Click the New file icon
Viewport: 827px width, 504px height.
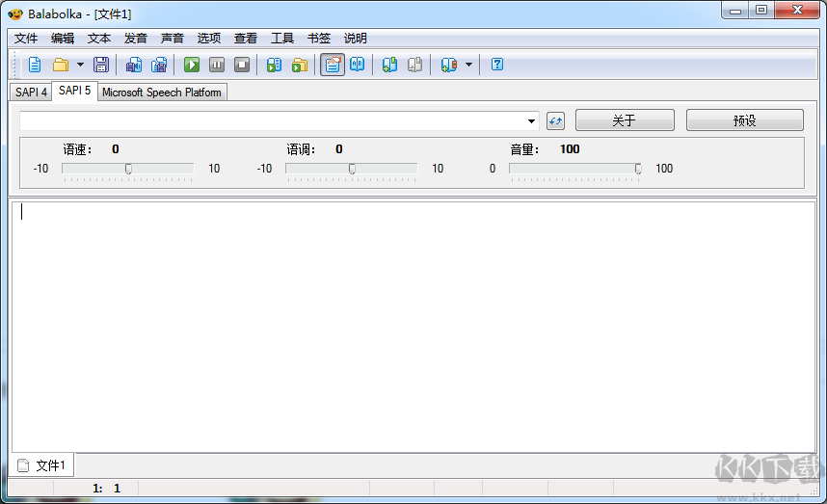click(x=35, y=65)
